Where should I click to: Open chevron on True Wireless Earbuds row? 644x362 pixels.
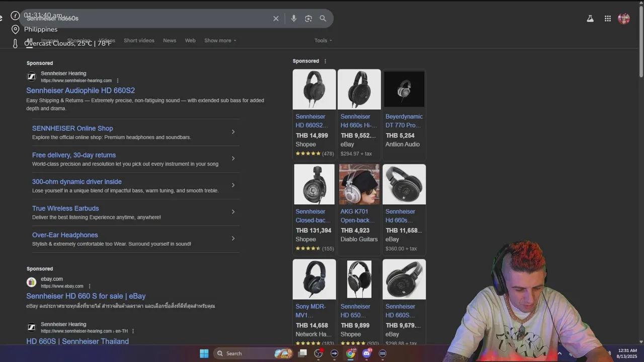coord(233,212)
